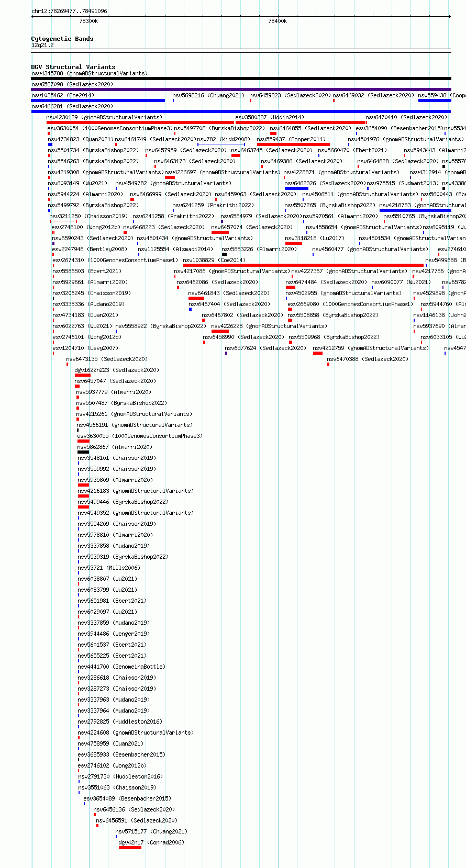
Task: Click the Cytogenetic Bands track title
Action: tap(62, 39)
